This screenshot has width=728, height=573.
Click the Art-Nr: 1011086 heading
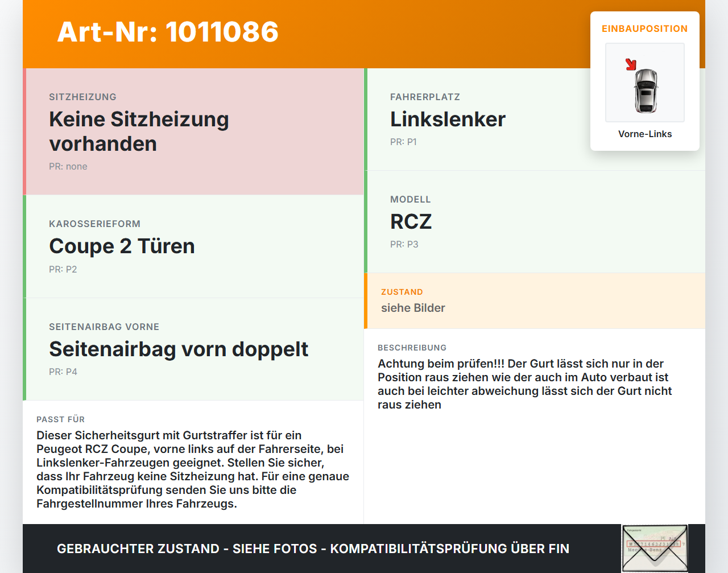pyautogui.click(x=168, y=32)
